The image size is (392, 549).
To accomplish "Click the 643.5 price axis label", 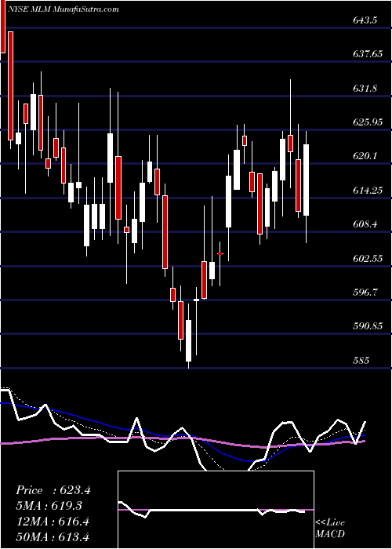I will coord(365,20).
